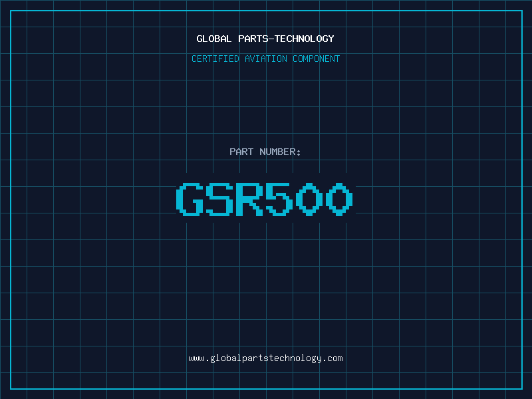Viewport: 532px width, 399px height.
Task: Click the word NUMBER: in the label
Action: [280, 152]
